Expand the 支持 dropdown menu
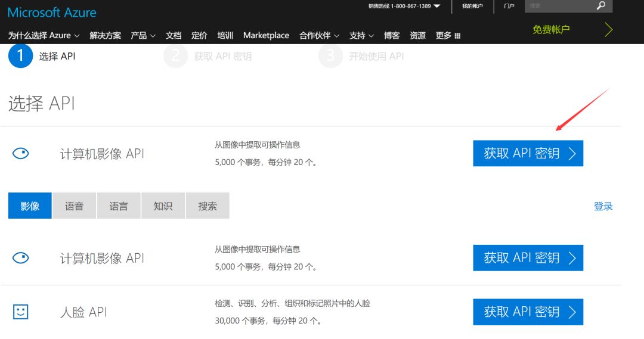The image size is (644, 339). [x=361, y=35]
